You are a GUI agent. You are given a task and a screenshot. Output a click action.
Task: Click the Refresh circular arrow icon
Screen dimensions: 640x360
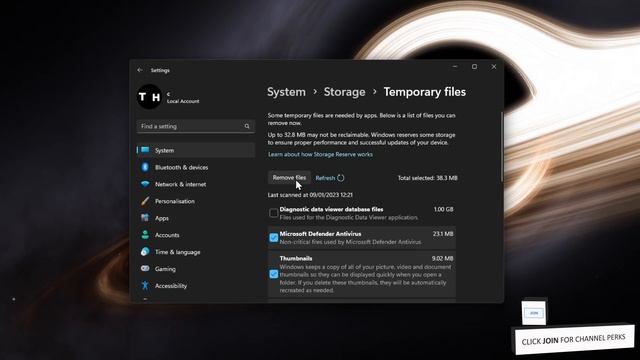pyautogui.click(x=341, y=178)
